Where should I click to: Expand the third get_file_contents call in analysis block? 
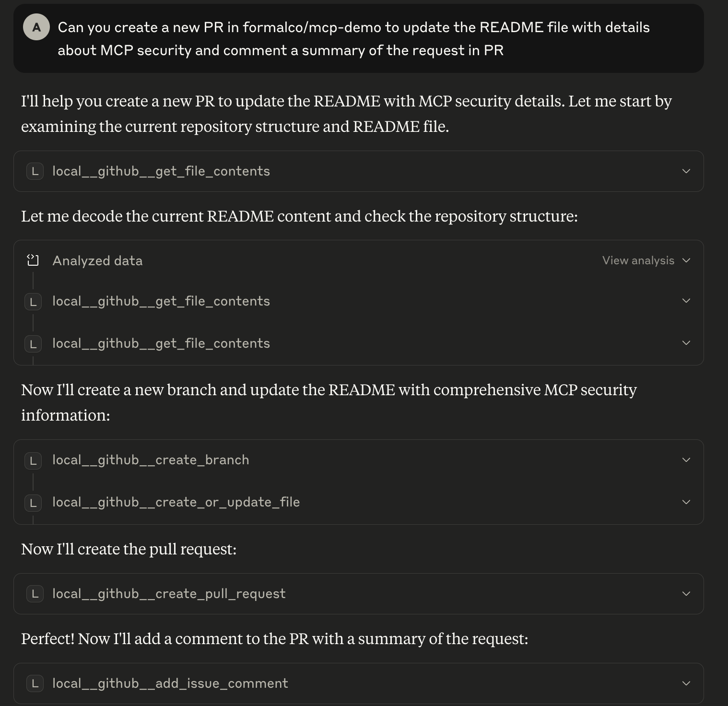tap(686, 343)
